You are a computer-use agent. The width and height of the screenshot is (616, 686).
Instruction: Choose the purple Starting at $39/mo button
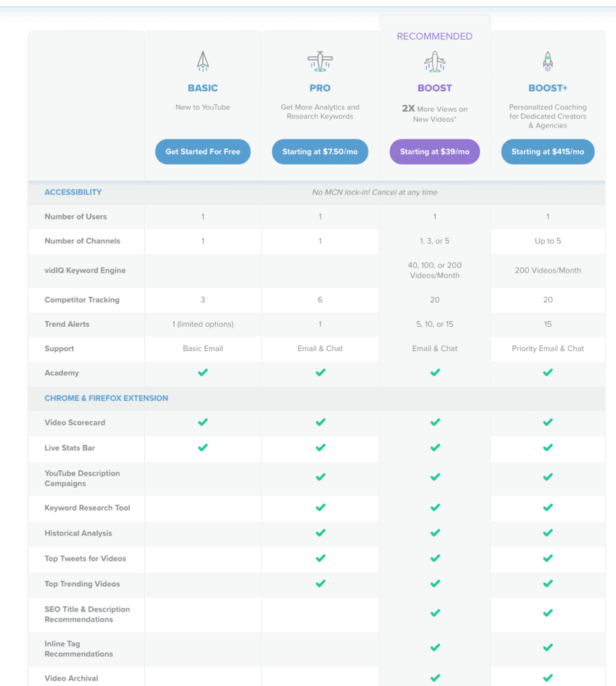click(x=435, y=152)
